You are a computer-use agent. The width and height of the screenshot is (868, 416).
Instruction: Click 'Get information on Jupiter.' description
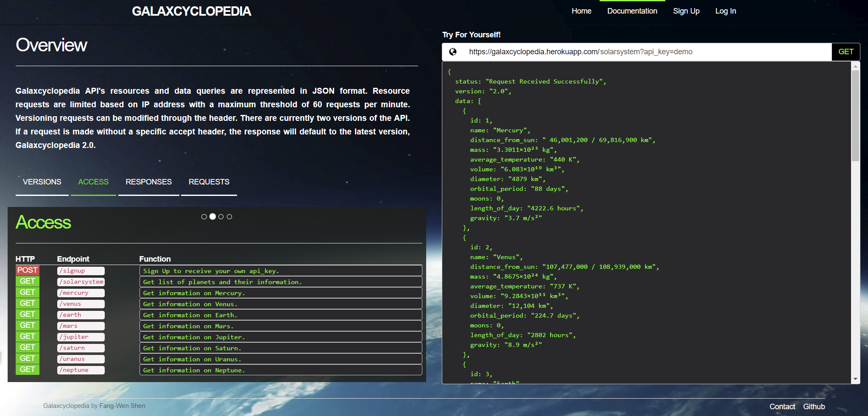pyautogui.click(x=281, y=337)
